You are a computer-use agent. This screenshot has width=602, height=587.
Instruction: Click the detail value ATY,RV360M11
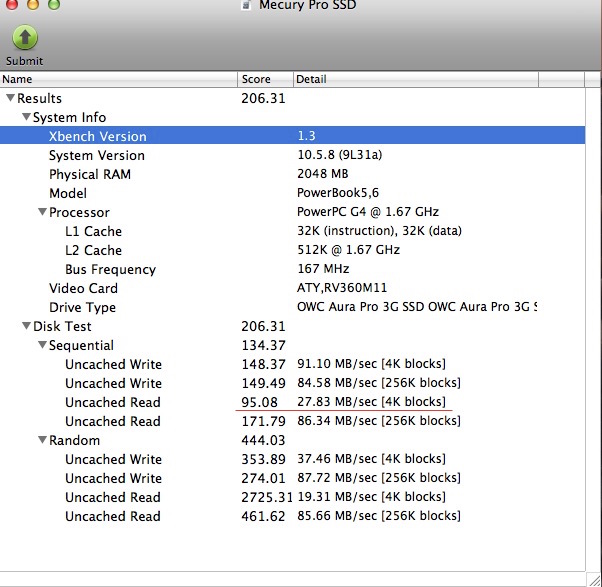point(342,288)
